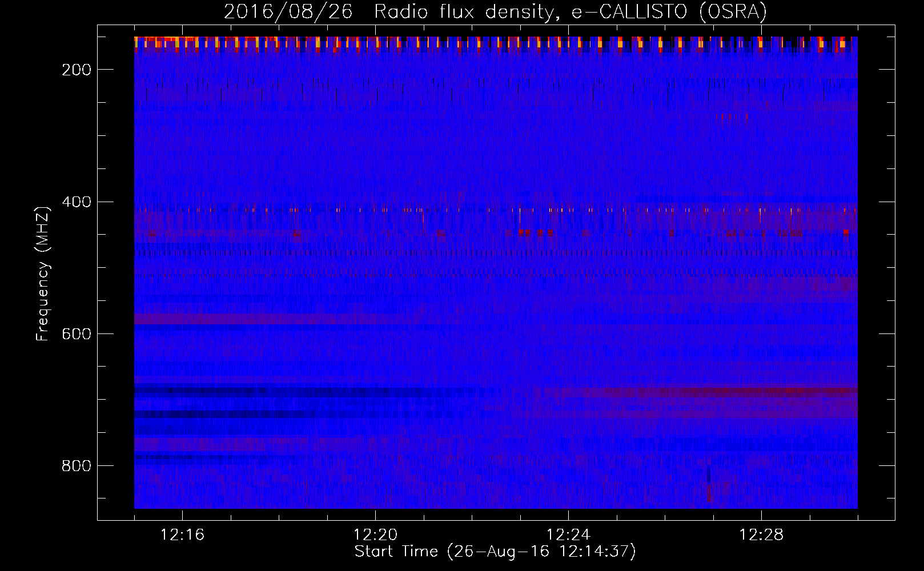Screen dimensions: 924x571
Task: Click the 'Frequency (MHZ)' axis label
Action: coord(43,274)
